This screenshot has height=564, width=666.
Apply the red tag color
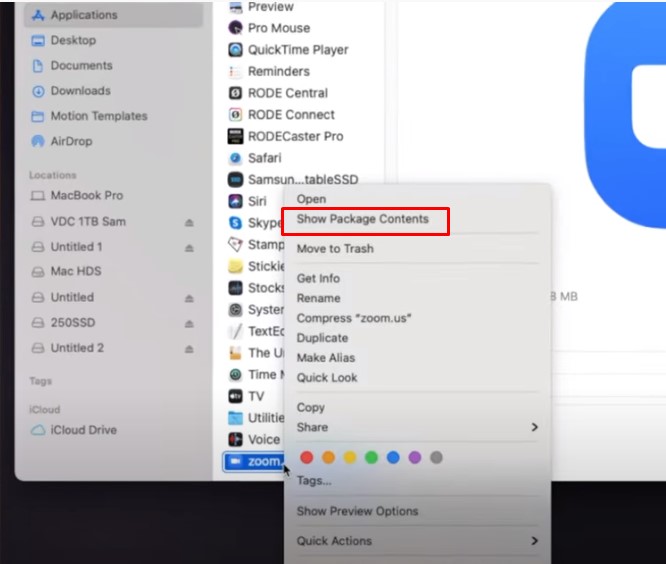pyautogui.click(x=307, y=458)
